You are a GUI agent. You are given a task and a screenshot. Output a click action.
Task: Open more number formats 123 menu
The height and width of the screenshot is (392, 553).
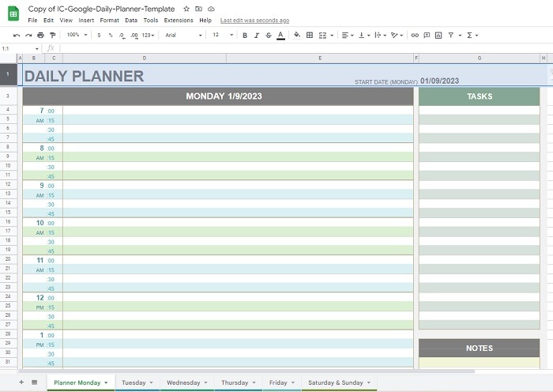point(149,36)
